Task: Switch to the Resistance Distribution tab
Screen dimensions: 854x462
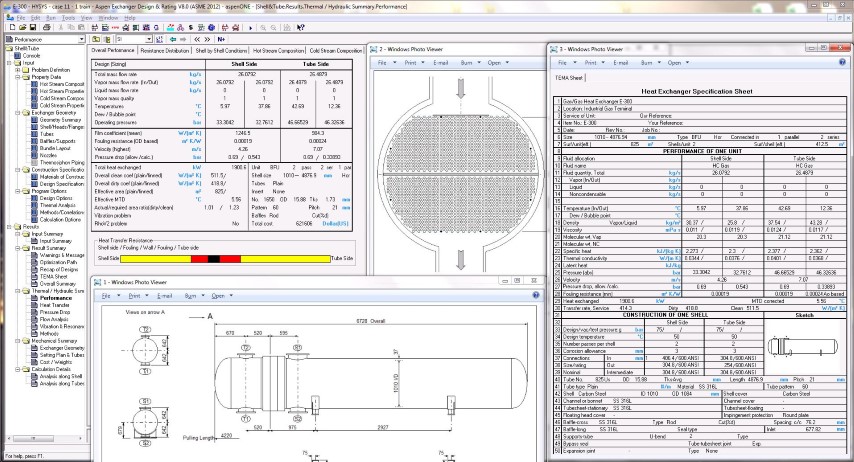Action: (164, 50)
